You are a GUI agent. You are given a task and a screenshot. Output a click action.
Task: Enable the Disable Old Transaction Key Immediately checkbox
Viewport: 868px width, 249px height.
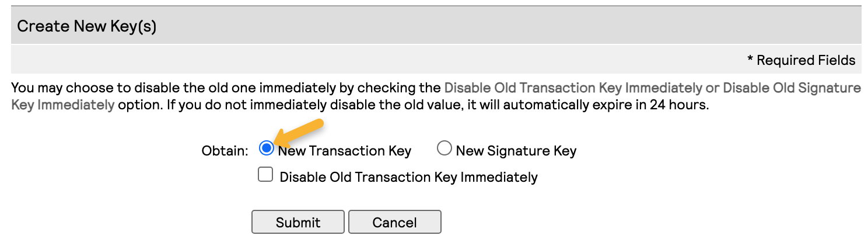coord(265,175)
